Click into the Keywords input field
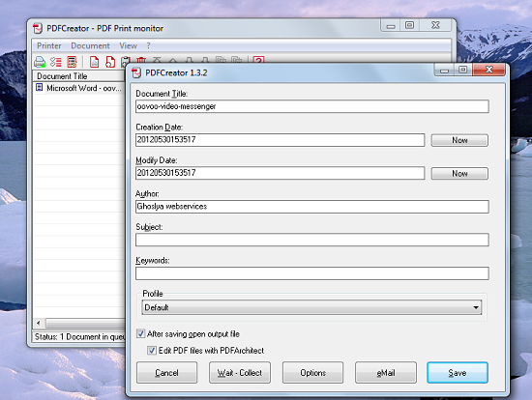The width and height of the screenshot is (532, 400). [312, 273]
